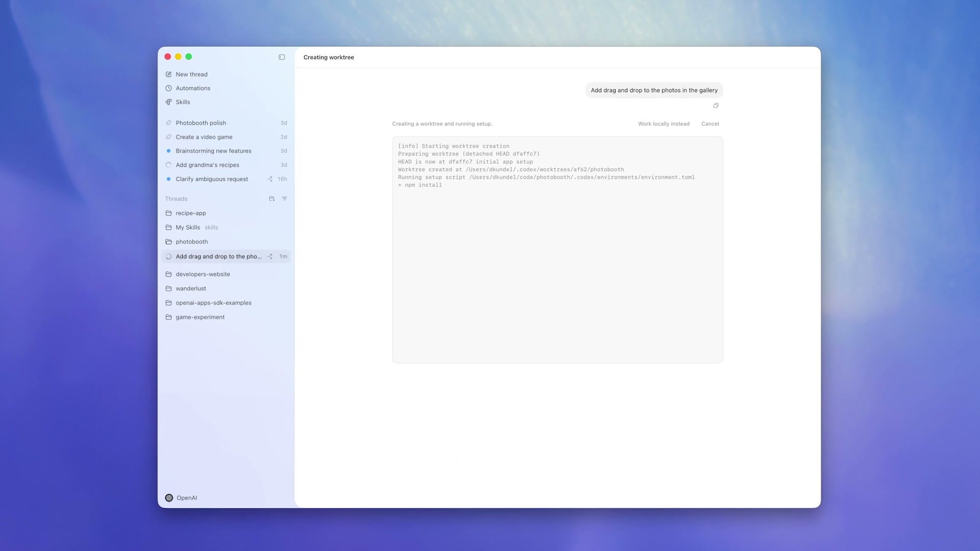Screen dimensions: 980x551
Task: Click spinner icon beside Add grandma's recipes
Action: click(168, 165)
